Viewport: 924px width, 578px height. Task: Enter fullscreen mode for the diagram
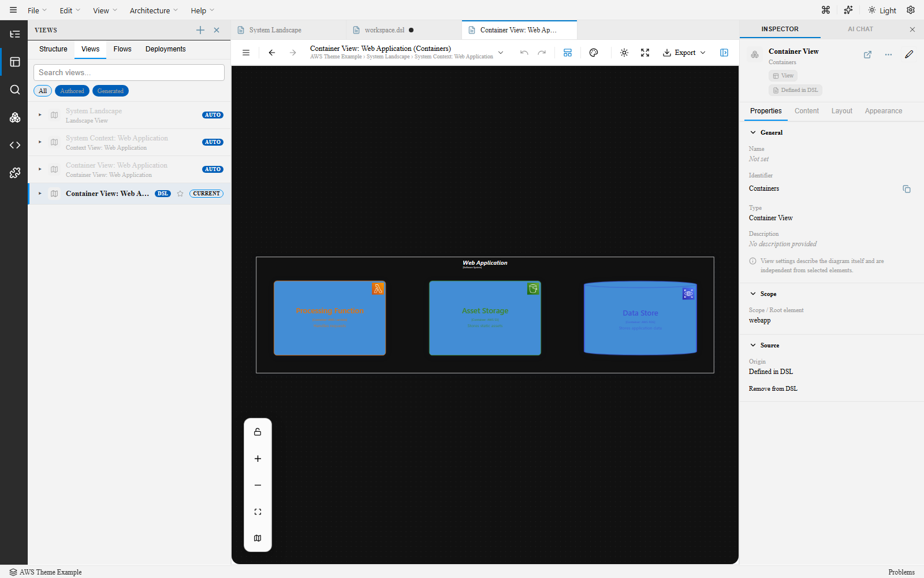pos(645,53)
